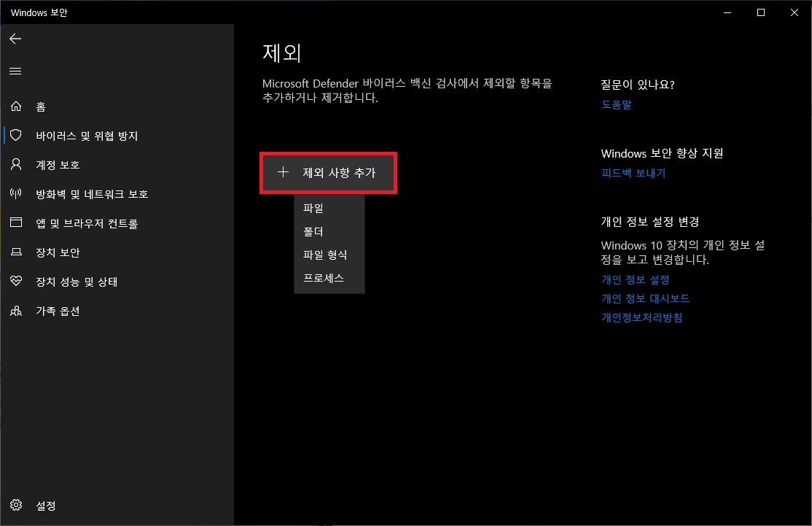Choose 파일 from the exclusion dropdown

tap(329, 209)
